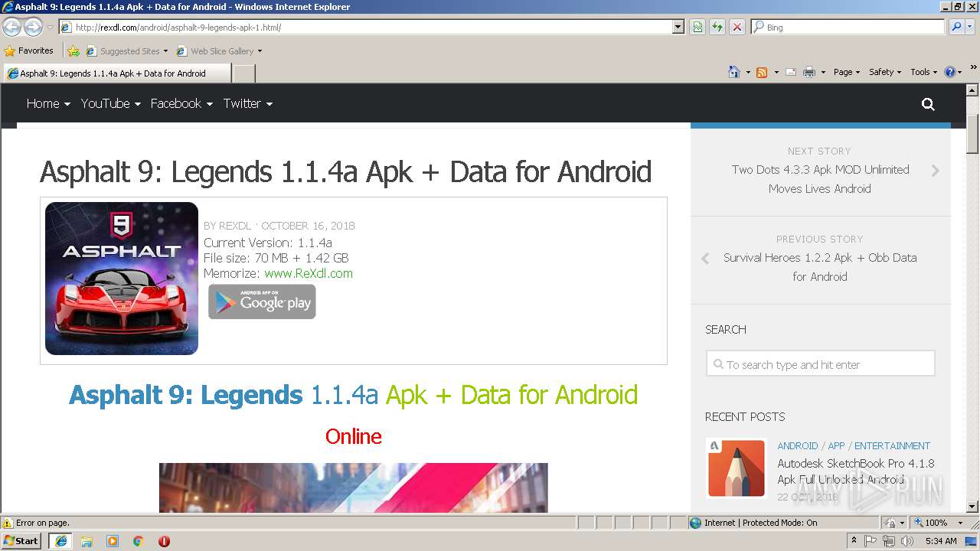Click the previous story left chevron
Screen dimensions: 980x551
[705, 259]
